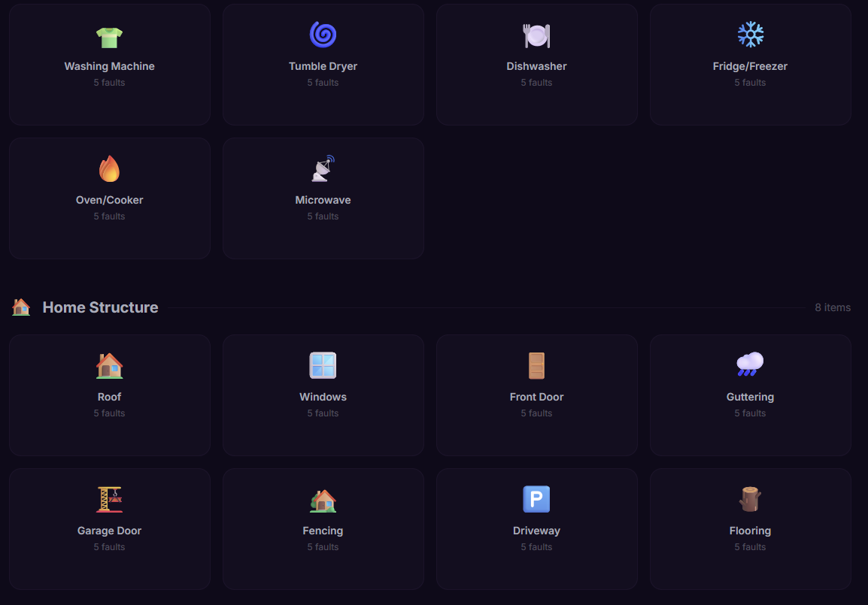Click '5 faults' under Fridge/Freezer

coord(750,83)
